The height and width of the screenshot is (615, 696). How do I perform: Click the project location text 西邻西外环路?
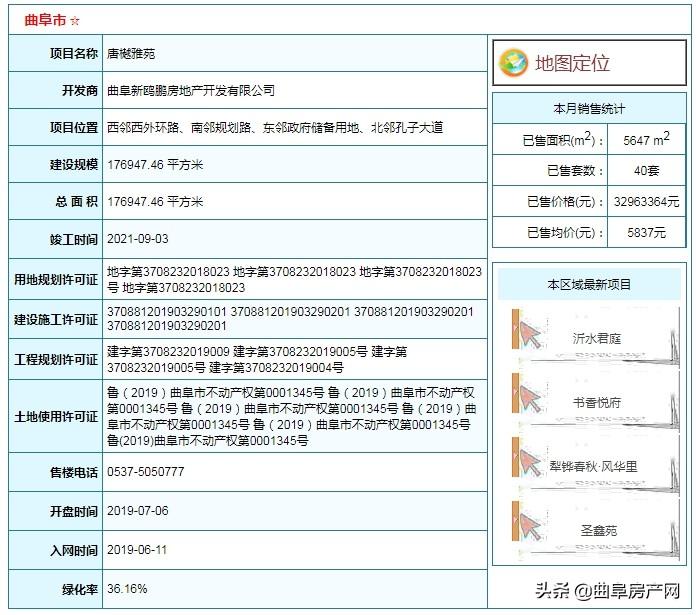[143, 128]
